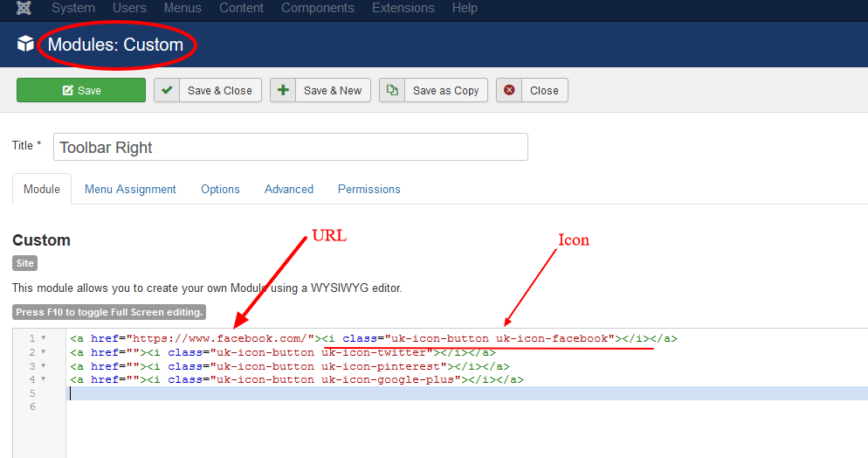The width and height of the screenshot is (868, 458).
Task: Click the Modules: Custom page heading
Action: click(x=115, y=45)
